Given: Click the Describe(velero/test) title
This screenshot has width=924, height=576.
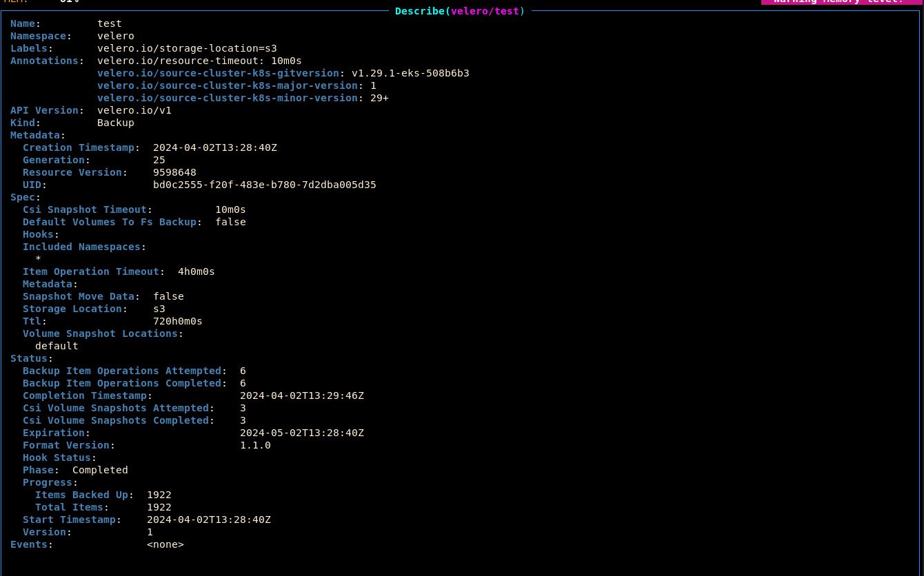Looking at the screenshot, I should click(459, 11).
